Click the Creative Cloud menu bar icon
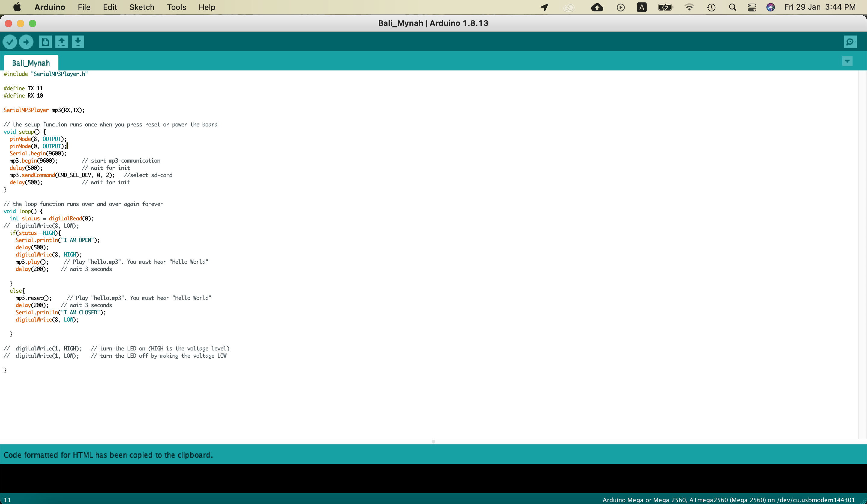867x504 pixels. 569,7
